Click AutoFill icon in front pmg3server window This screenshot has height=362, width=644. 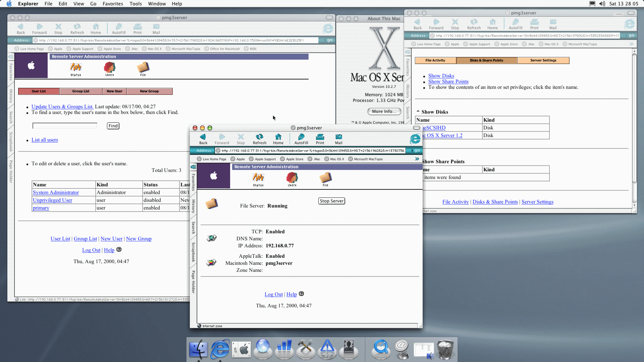pos(301,137)
